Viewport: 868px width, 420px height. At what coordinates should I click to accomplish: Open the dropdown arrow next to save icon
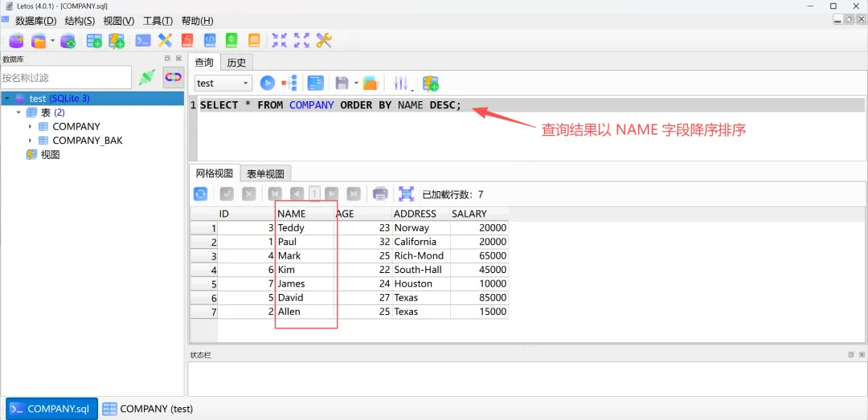357,84
